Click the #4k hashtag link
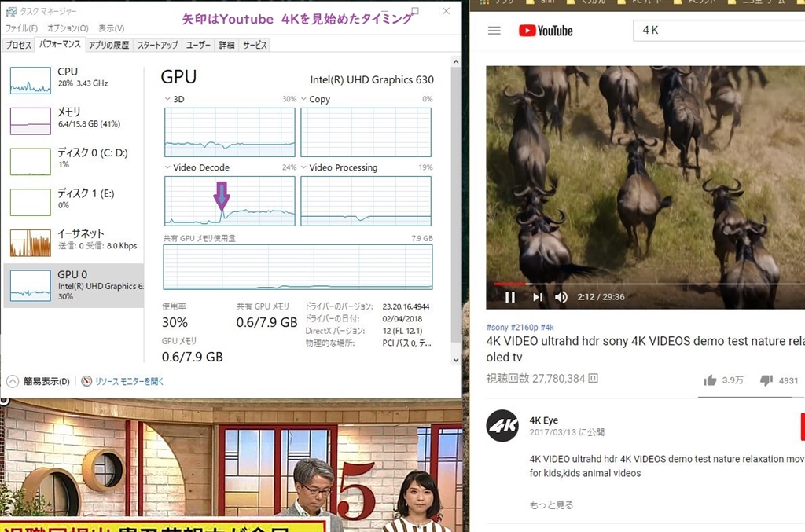The width and height of the screenshot is (805, 532). coord(547,328)
